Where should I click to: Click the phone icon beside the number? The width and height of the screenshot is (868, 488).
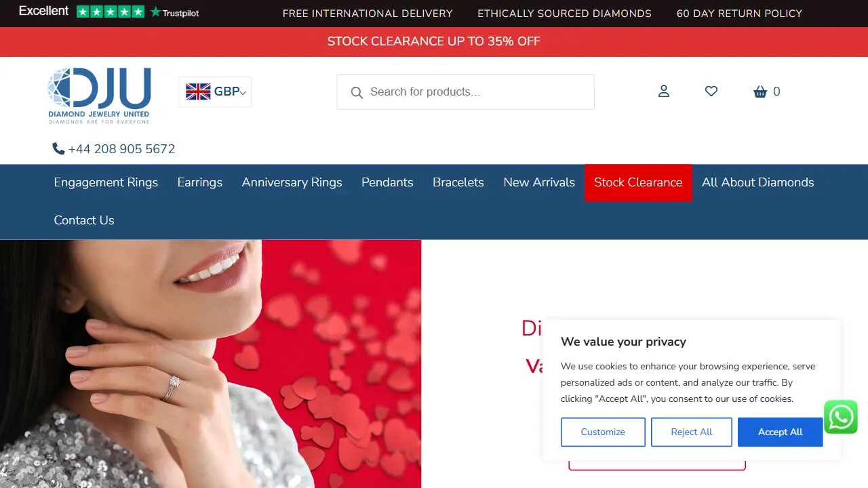pyautogui.click(x=59, y=148)
